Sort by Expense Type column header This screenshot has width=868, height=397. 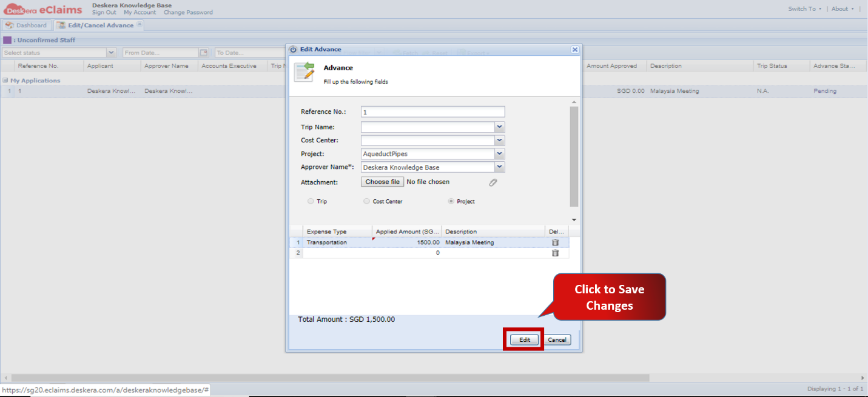tap(337, 232)
